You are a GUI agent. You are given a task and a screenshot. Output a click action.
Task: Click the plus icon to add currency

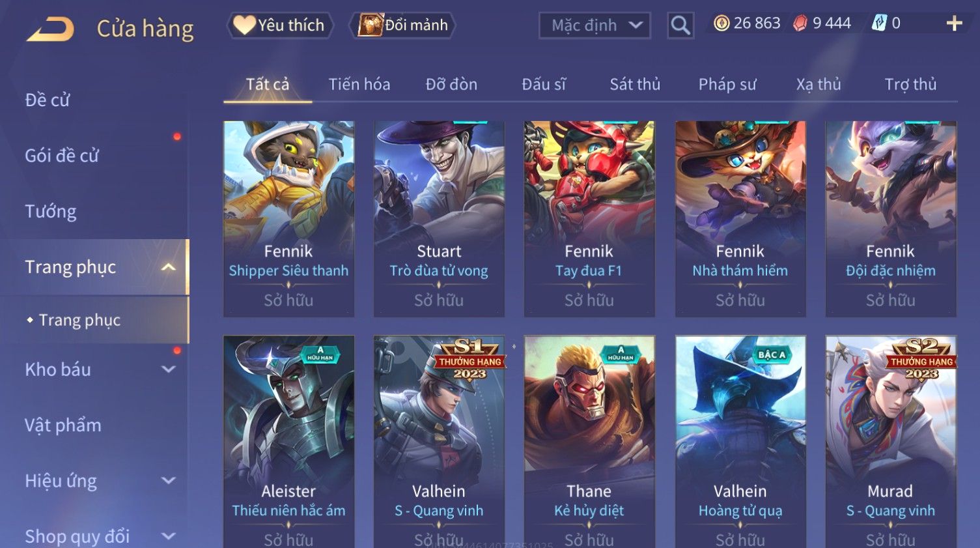tap(954, 23)
